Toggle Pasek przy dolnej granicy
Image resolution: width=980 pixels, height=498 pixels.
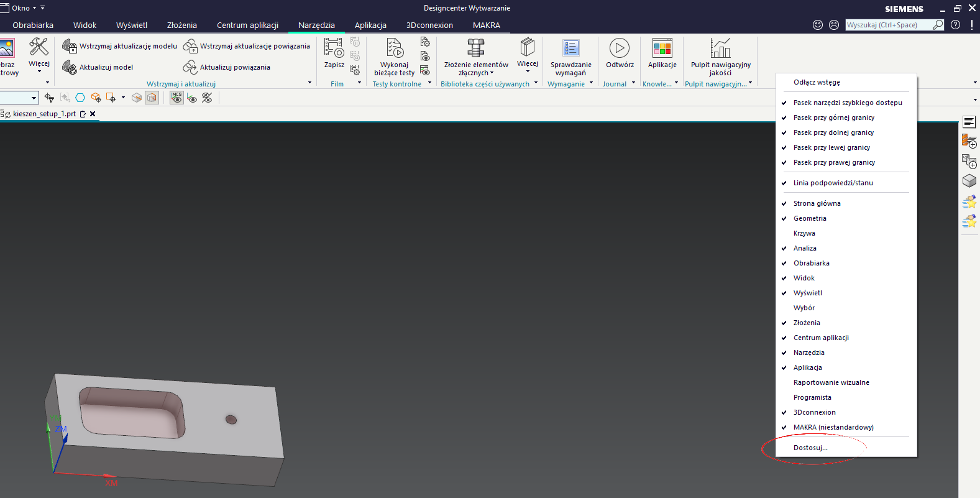[846, 132]
